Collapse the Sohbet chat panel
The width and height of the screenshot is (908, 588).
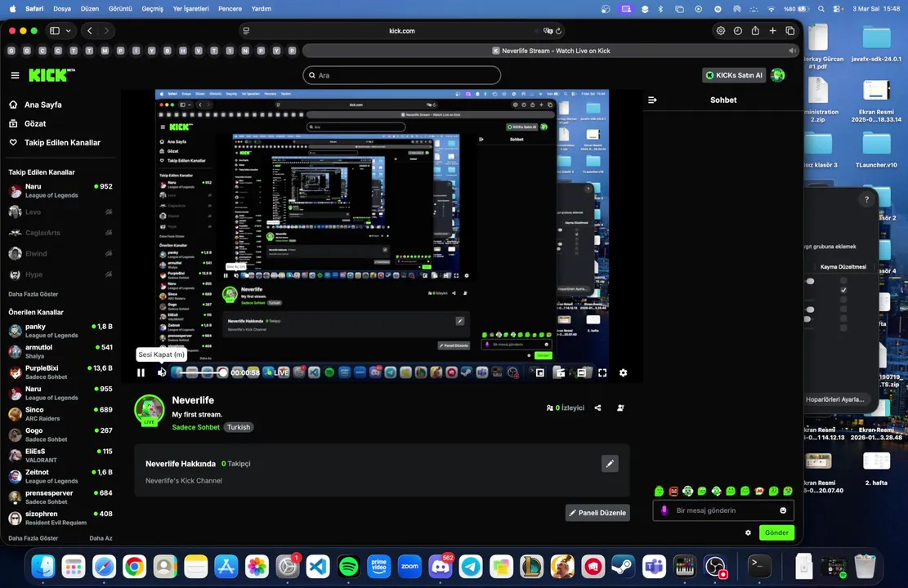pos(652,100)
